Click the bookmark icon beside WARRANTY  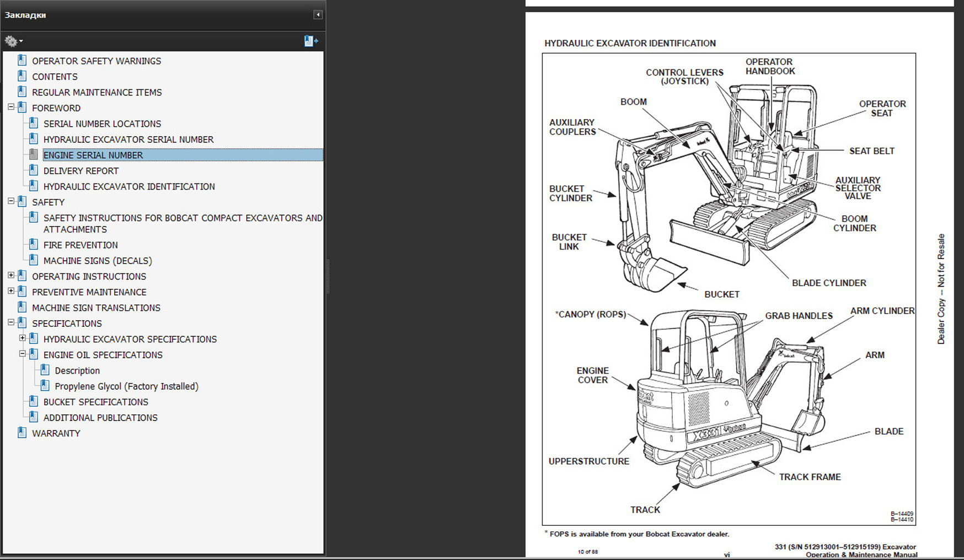[22, 433]
